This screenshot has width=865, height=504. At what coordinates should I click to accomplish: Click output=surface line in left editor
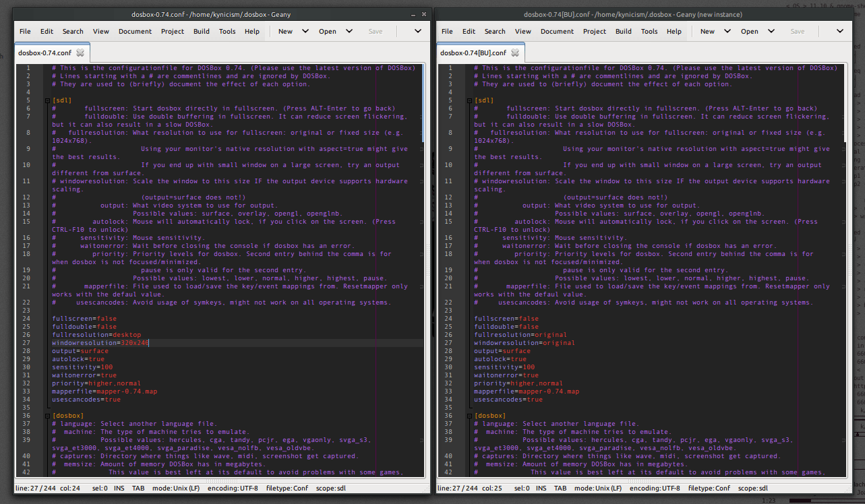[80, 351]
